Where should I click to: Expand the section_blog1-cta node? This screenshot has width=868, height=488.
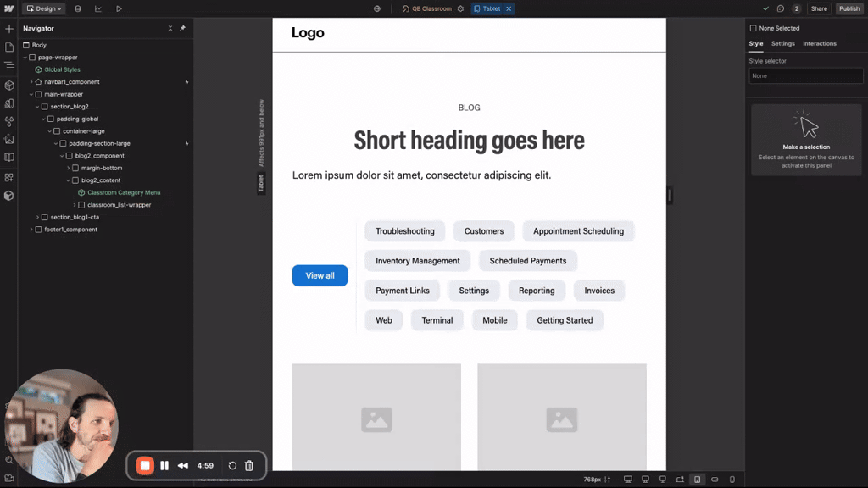click(x=37, y=218)
